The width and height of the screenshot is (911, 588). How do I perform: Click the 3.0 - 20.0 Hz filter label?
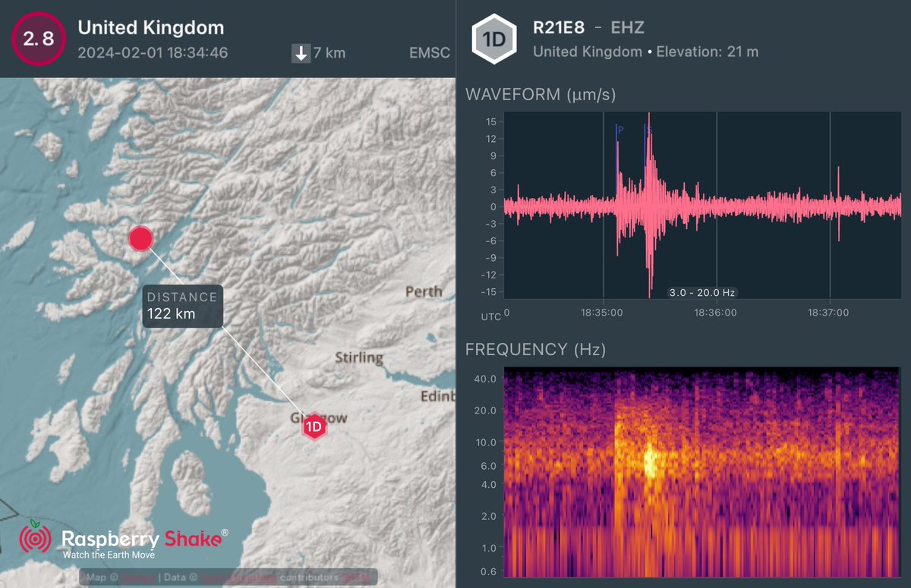pos(702,292)
